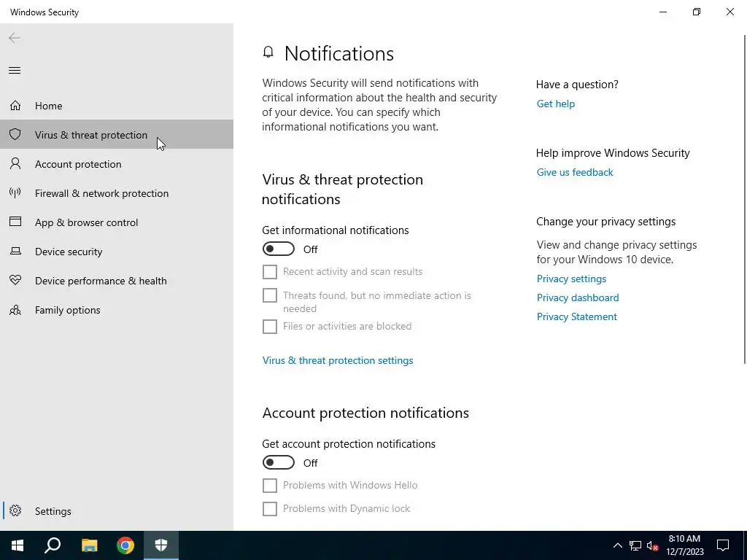Check Recent activity and scan results
Screen dimensions: 747x560
pyautogui.click(x=270, y=272)
